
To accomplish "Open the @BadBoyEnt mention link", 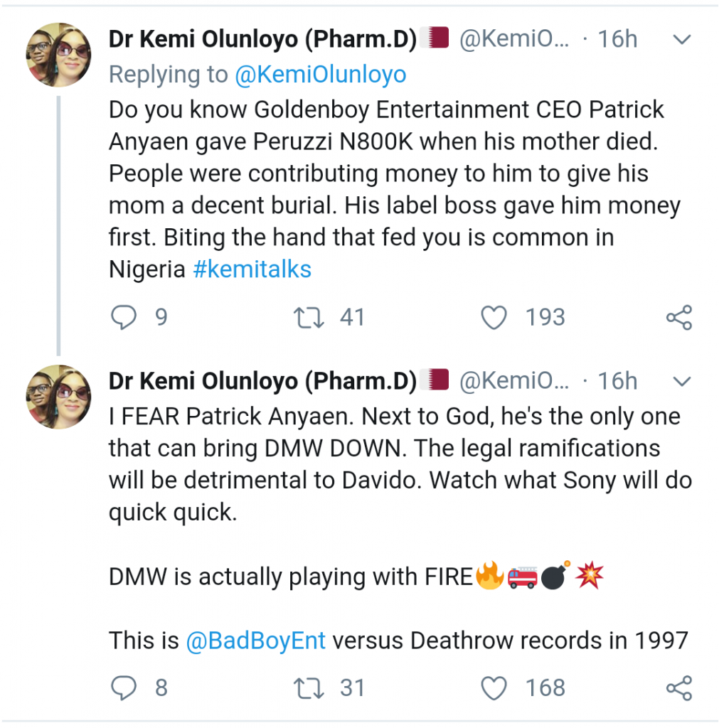I will tap(255, 641).
